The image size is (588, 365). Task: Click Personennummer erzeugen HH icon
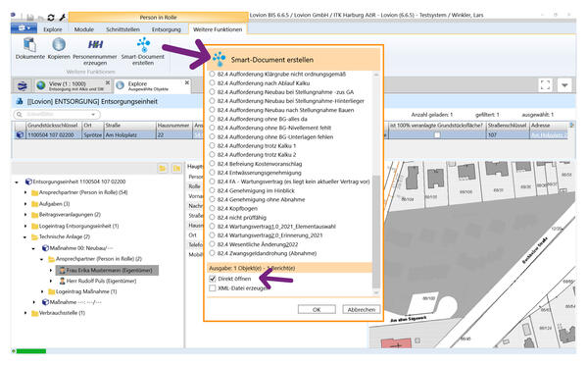[95, 45]
